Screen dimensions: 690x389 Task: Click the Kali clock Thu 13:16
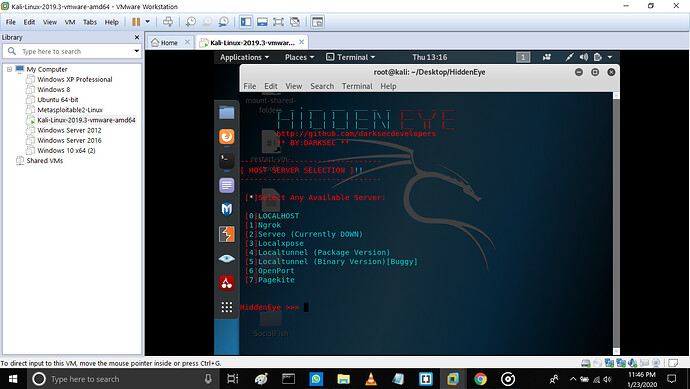[429, 57]
